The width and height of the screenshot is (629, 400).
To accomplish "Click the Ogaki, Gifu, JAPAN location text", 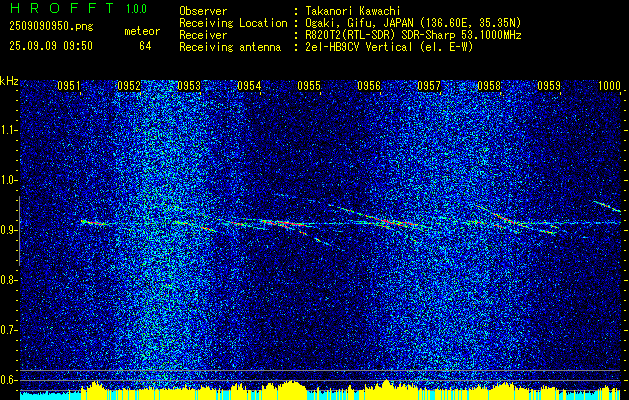I will [x=413, y=23].
